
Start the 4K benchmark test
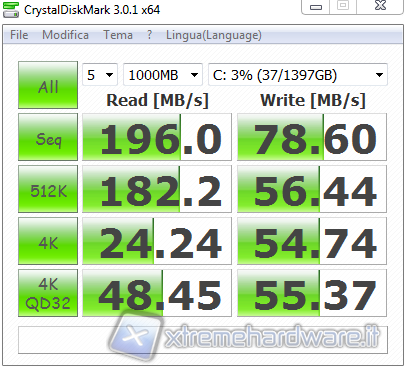pos(48,241)
